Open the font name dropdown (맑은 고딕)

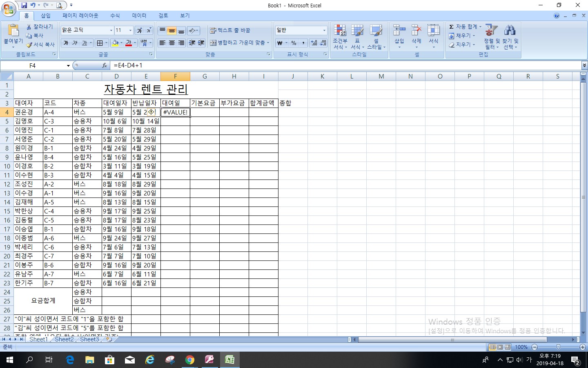tap(111, 30)
